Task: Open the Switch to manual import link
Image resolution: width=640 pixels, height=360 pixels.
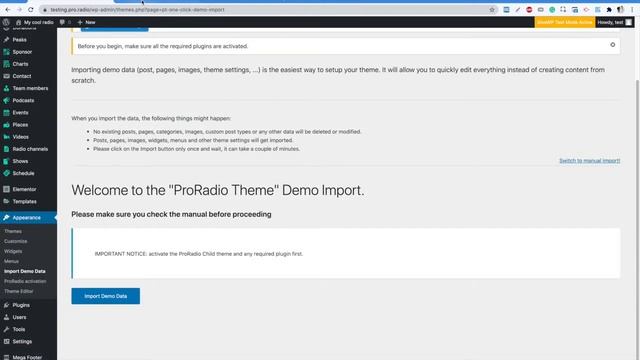Action: [x=589, y=161]
